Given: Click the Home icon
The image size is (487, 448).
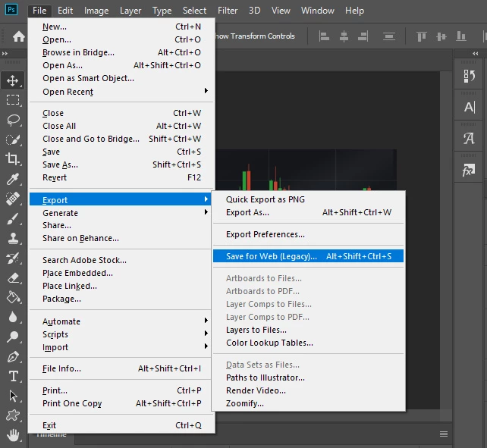Looking at the screenshot, I should [x=19, y=36].
